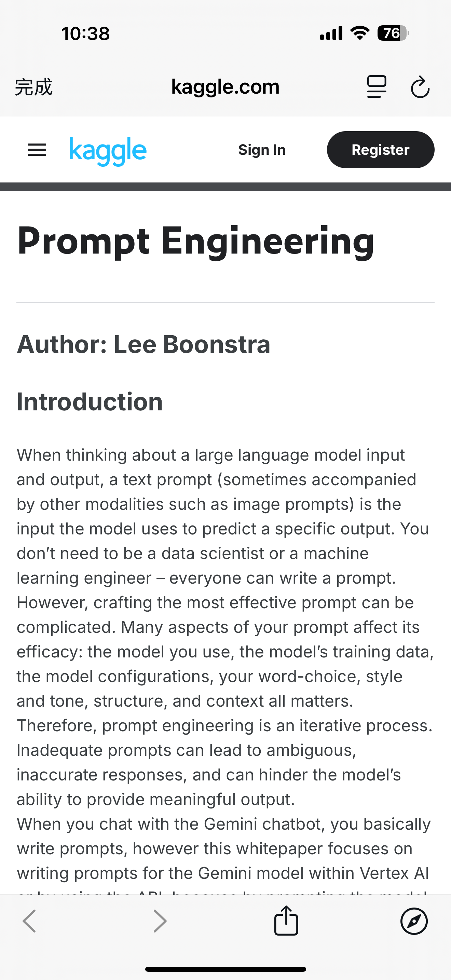Tap the Author: Lee Boonstra heading
Image resolution: width=451 pixels, height=980 pixels.
point(143,344)
